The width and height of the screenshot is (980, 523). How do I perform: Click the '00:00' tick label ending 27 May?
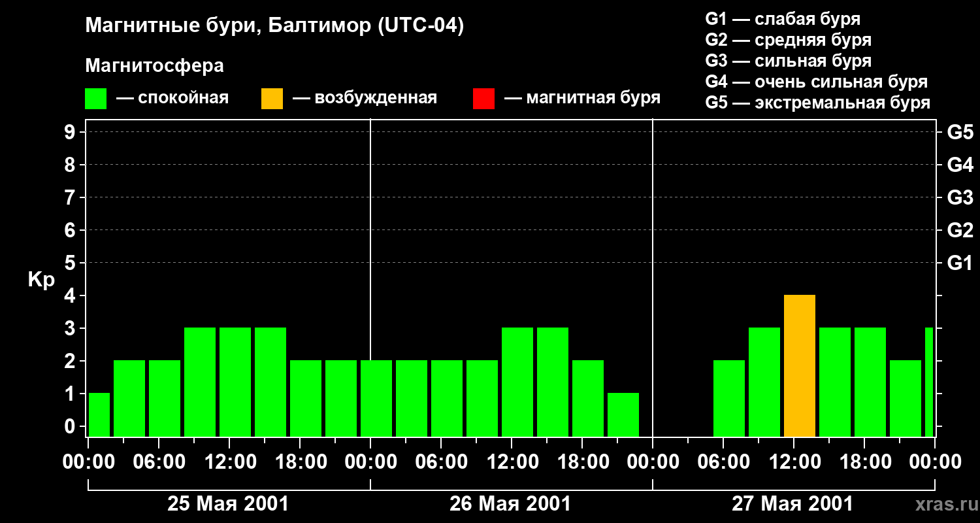click(936, 462)
